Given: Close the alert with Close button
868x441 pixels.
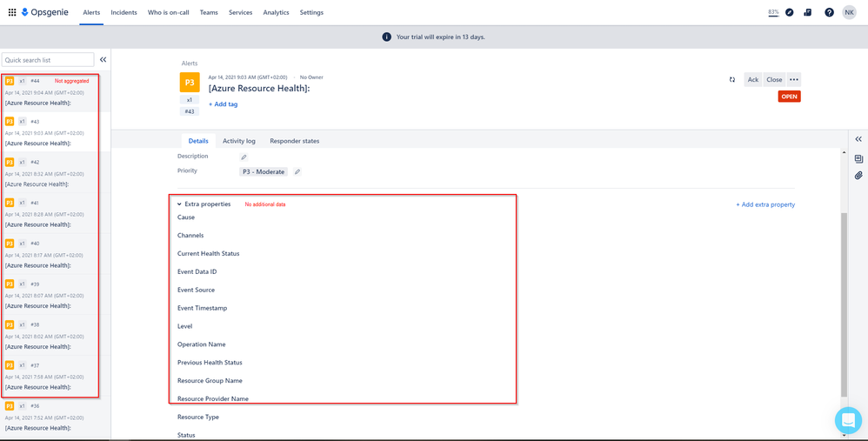Looking at the screenshot, I should pyautogui.click(x=774, y=80).
